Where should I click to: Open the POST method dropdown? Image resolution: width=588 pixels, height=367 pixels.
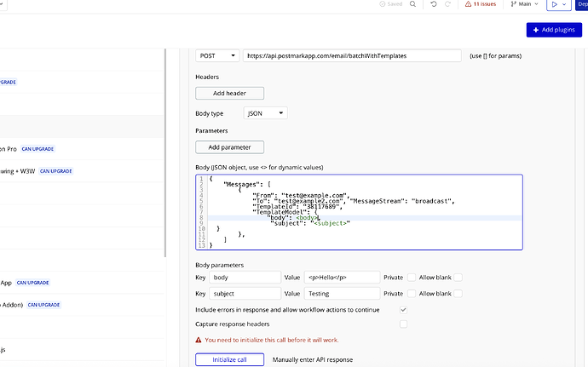[217, 56]
